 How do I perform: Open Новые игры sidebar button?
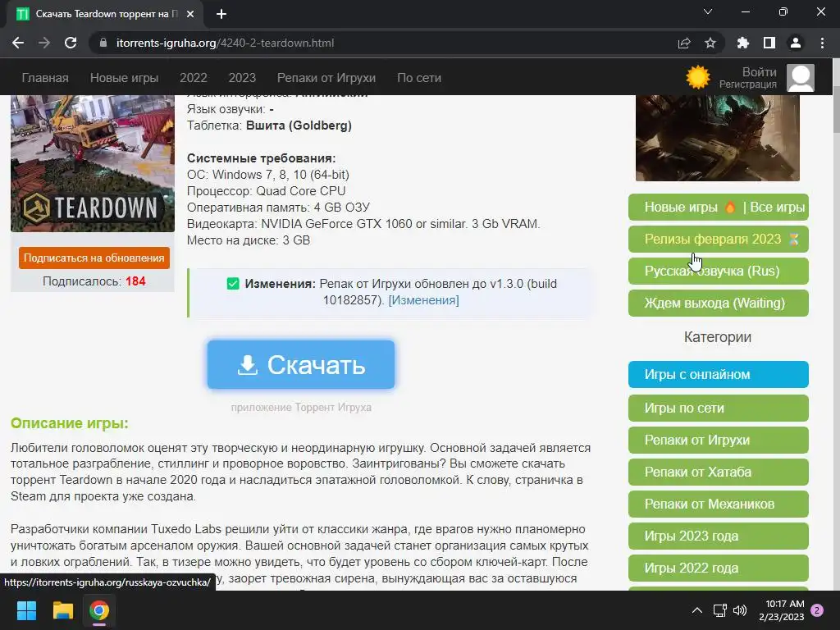pyautogui.click(x=681, y=208)
